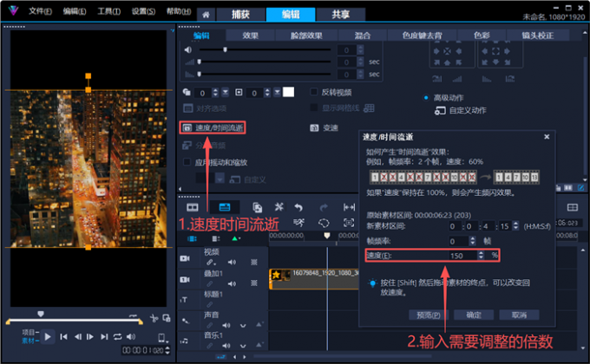This screenshot has width=590, height=364.
Task: Expand the 音乐1 track dropdown arrow
Action: (x=243, y=346)
